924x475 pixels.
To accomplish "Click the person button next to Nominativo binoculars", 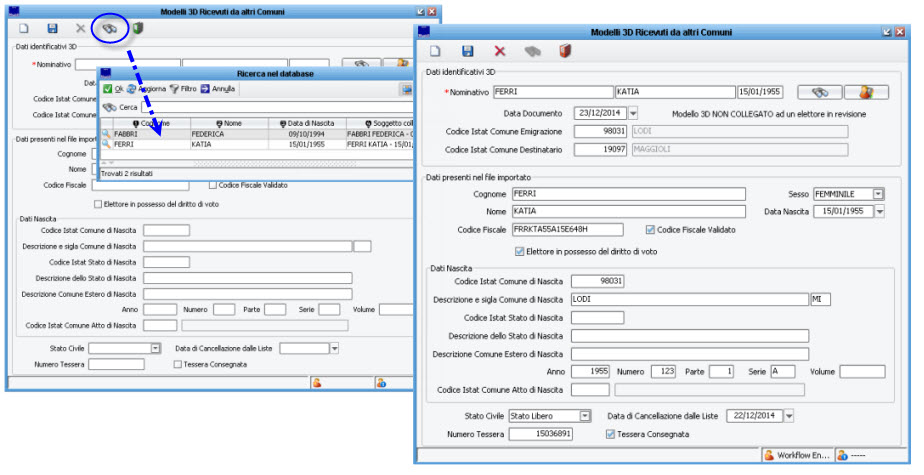I will point(866,92).
